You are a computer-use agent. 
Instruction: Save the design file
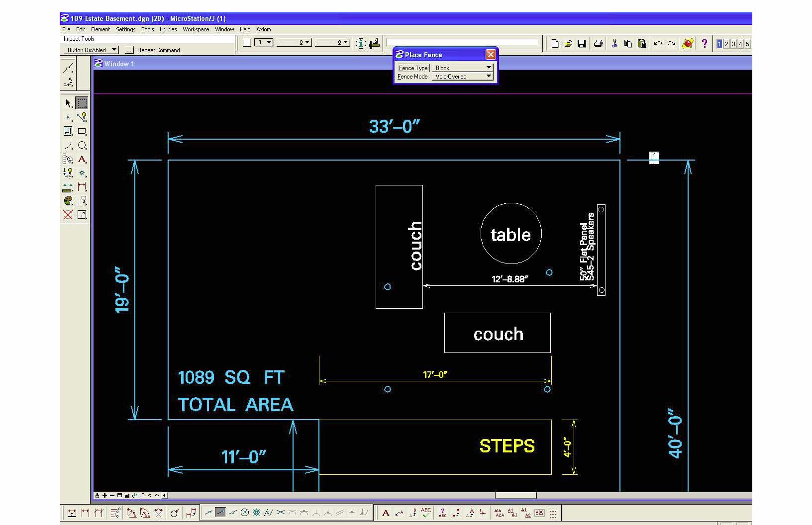(x=582, y=44)
